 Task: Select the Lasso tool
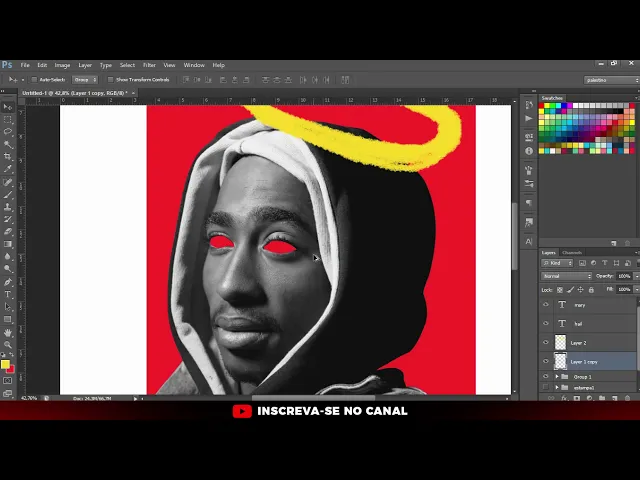pos(8,132)
